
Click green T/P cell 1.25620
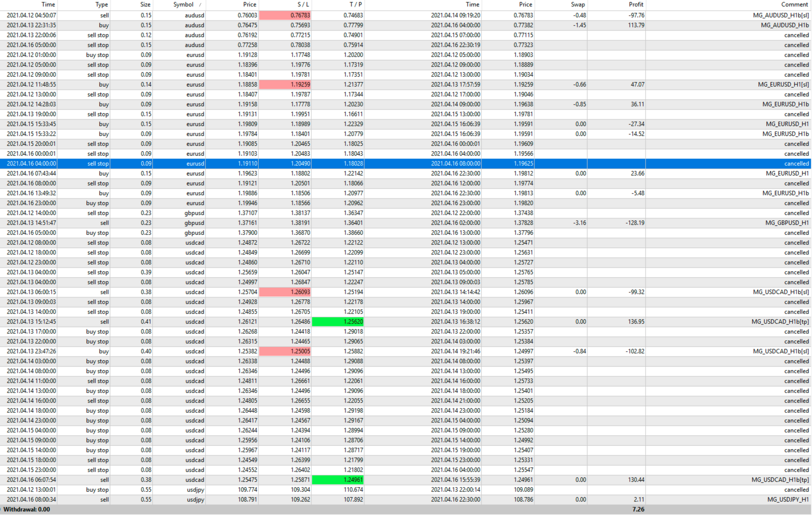[x=338, y=322]
